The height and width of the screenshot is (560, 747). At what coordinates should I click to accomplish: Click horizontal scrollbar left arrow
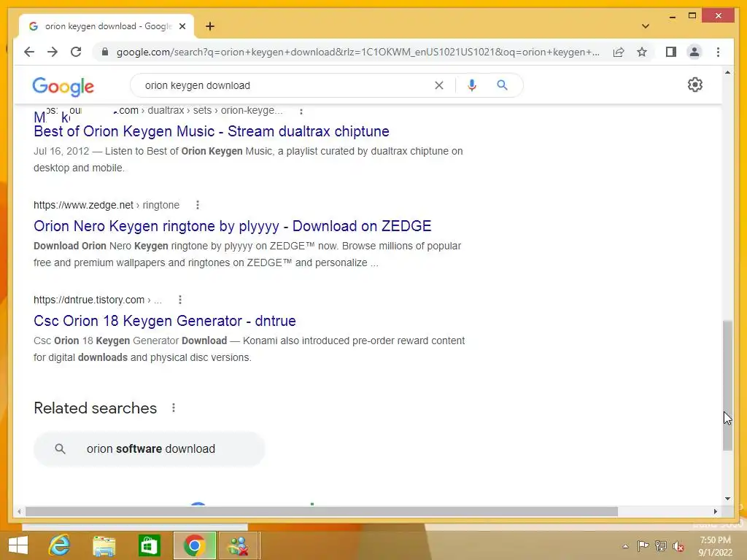tap(19, 511)
